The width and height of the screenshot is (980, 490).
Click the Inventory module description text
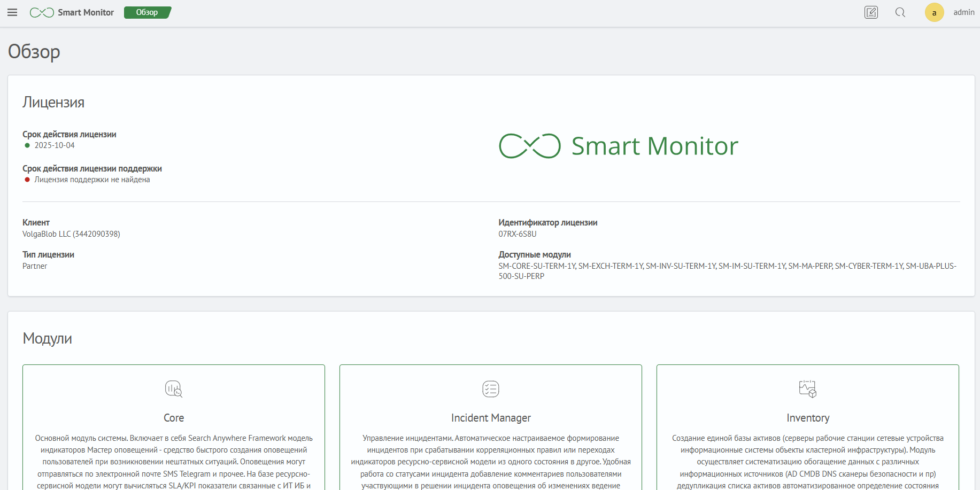[x=808, y=462]
